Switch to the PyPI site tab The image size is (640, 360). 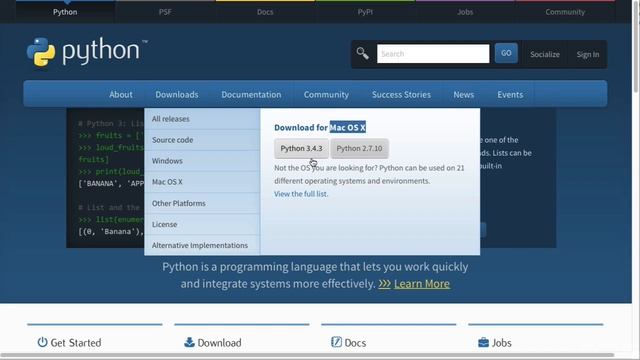(365, 12)
